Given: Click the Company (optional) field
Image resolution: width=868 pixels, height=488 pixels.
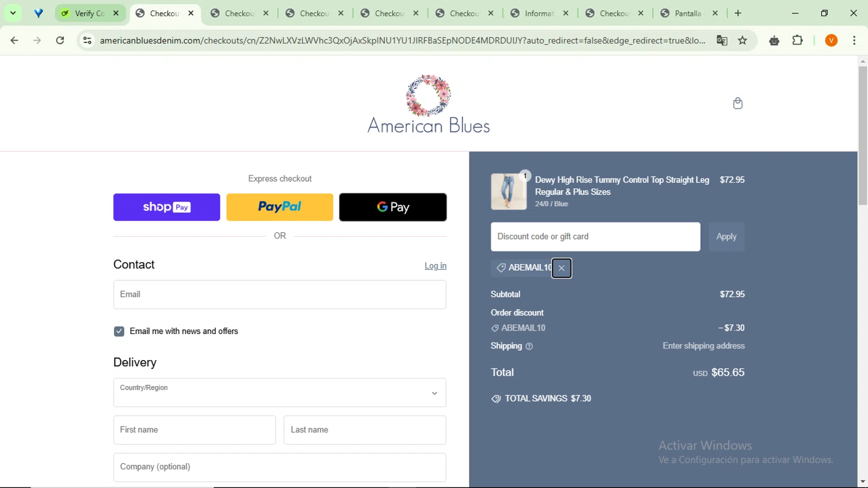Looking at the screenshot, I should tap(279, 467).
